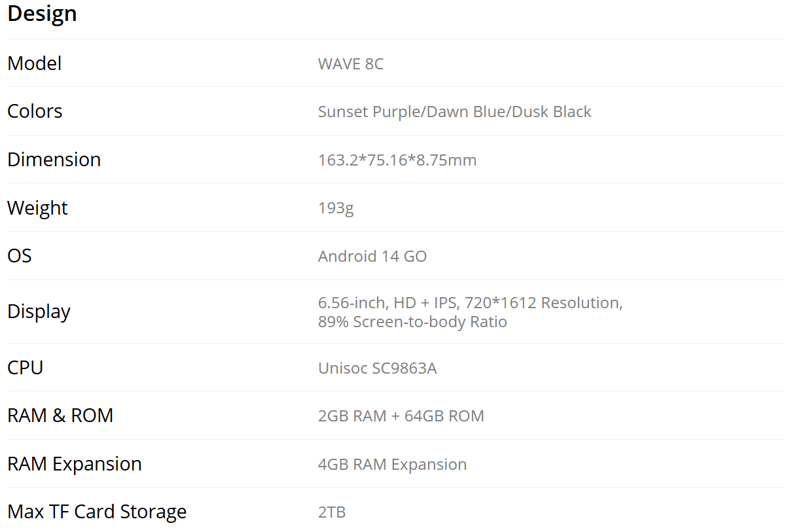Click the Design section heading
Screen dimensions: 788x532
pyautogui.click(x=42, y=14)
